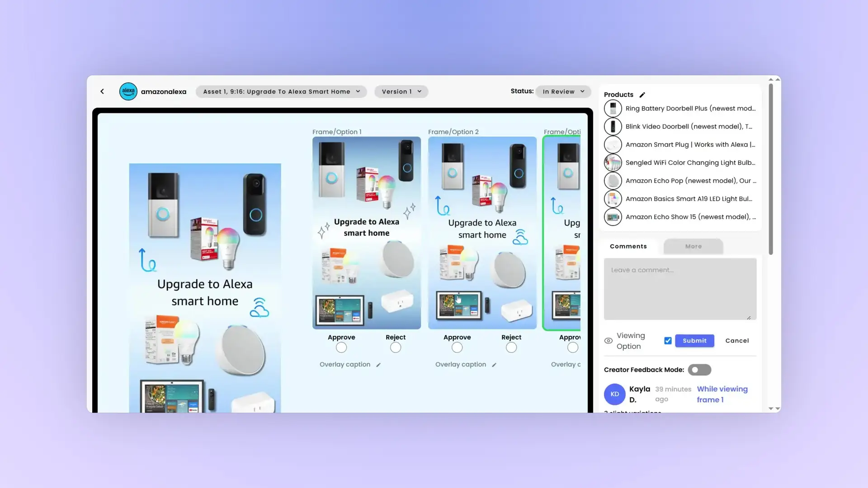Click the Submit button

coord(694,341)
